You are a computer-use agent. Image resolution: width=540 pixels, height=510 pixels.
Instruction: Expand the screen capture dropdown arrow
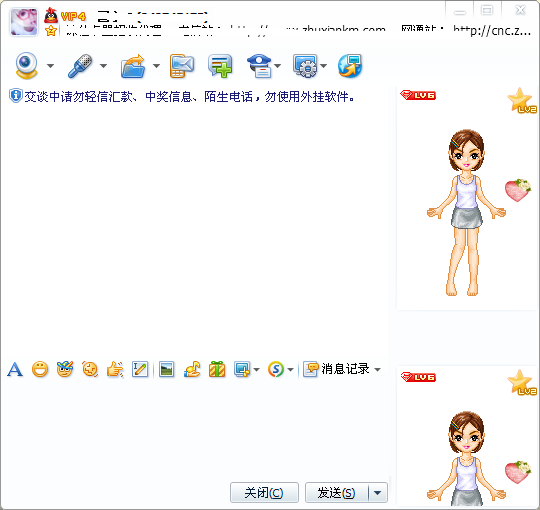tap(256, 370)
